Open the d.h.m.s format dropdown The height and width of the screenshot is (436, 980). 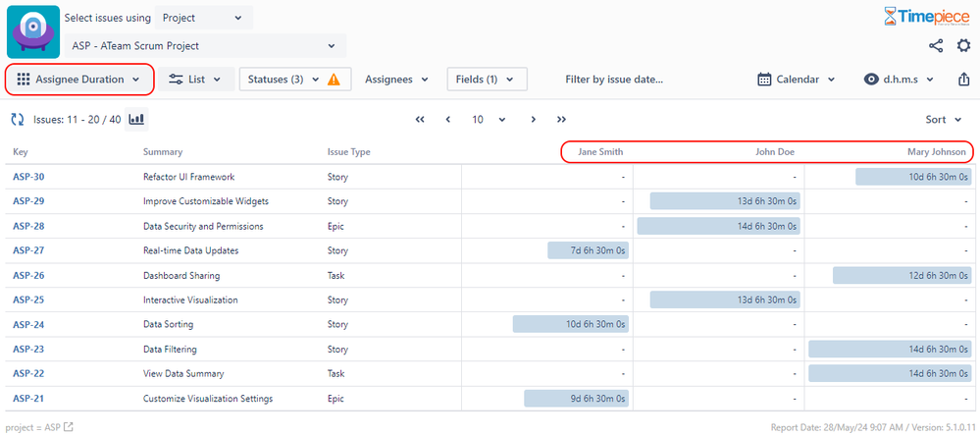coord(899,80)
